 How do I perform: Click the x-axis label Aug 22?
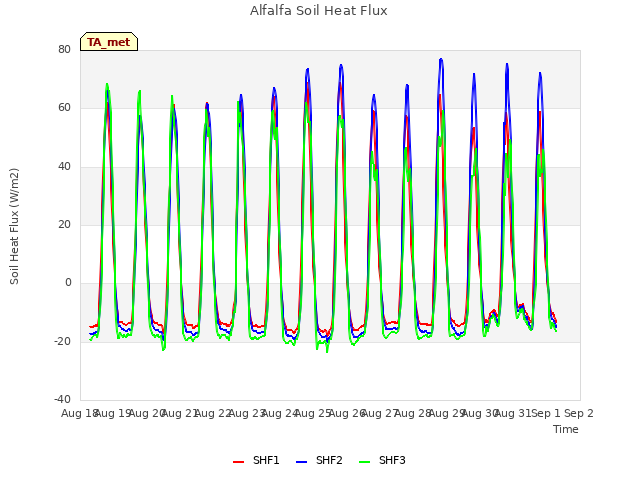click(x=213, y=413)
